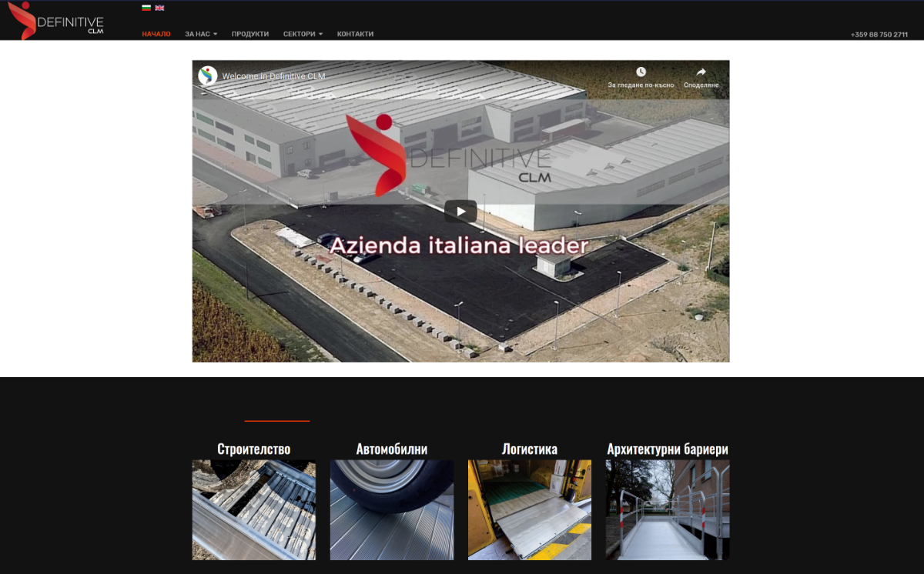This screenshot has width=924, height=574.
Task: Click the Архитектурни бариери walkway thumbnail
Action: [668, 510]
